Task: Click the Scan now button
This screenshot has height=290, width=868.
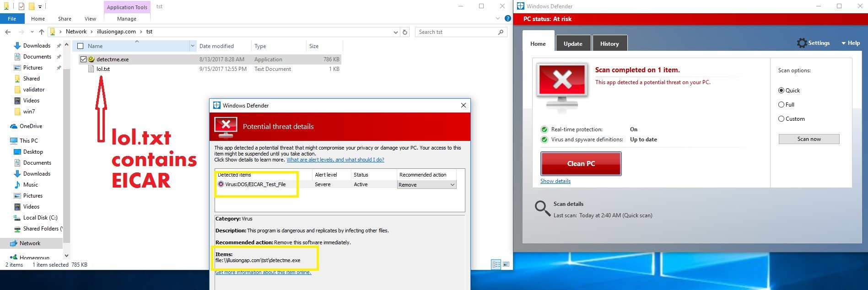Action: coord(809,139)
